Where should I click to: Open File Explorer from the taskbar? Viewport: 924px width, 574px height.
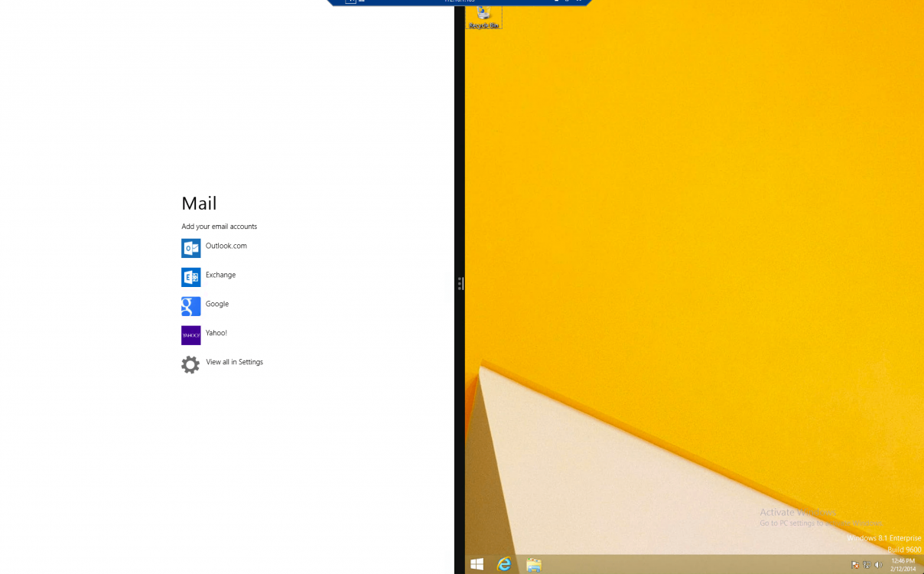point(534,565)
